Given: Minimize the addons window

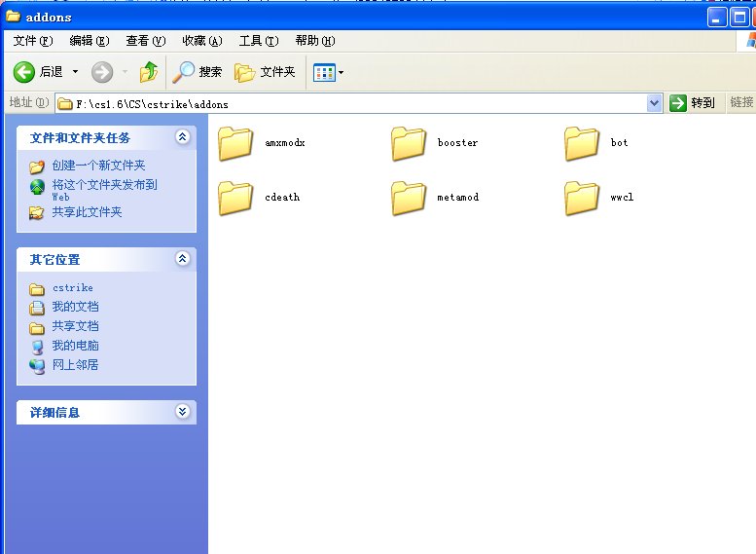Looking at the screenshot, I should (717, 18).
